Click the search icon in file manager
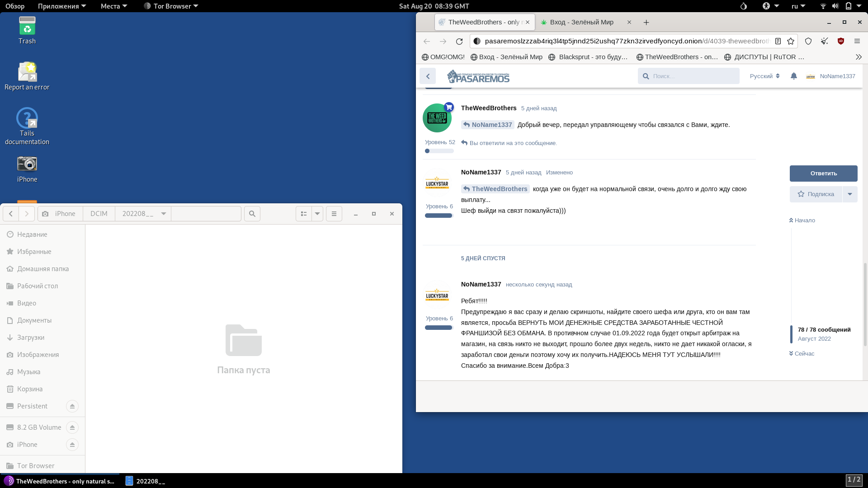Screen dimensions: 868x488 pos(252,214)
